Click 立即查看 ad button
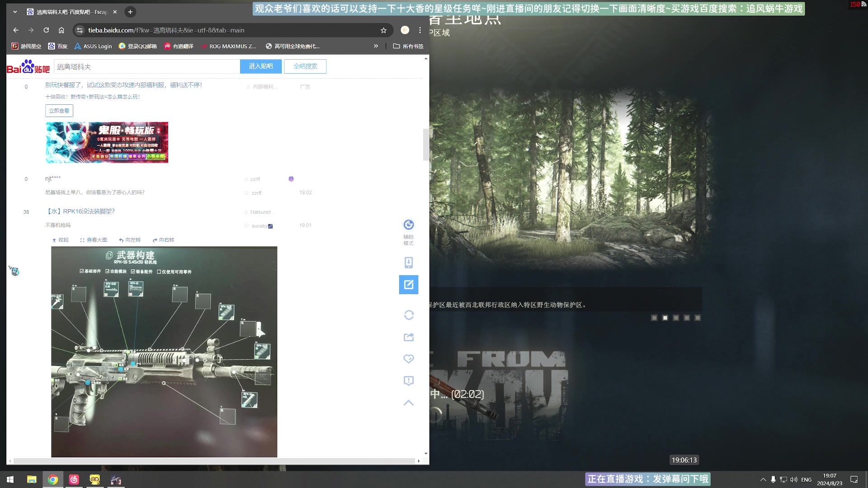This screenshot has width=868, height=488. tap(59, 111)
